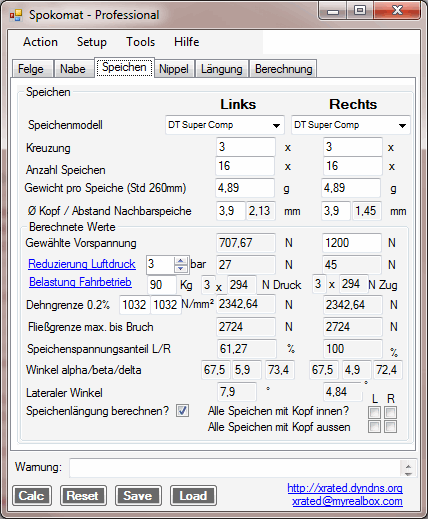Click the Warnung box scroll-down arrow

(x=408, y=473)
